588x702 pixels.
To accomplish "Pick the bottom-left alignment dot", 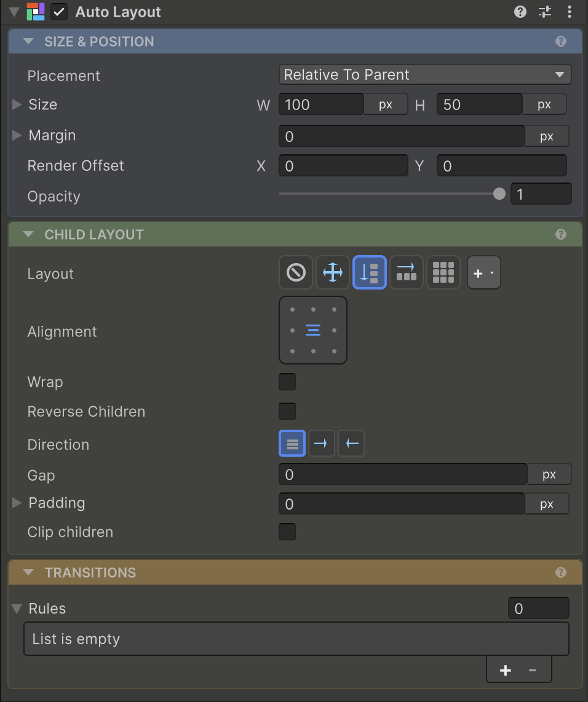I will [292, 352].
